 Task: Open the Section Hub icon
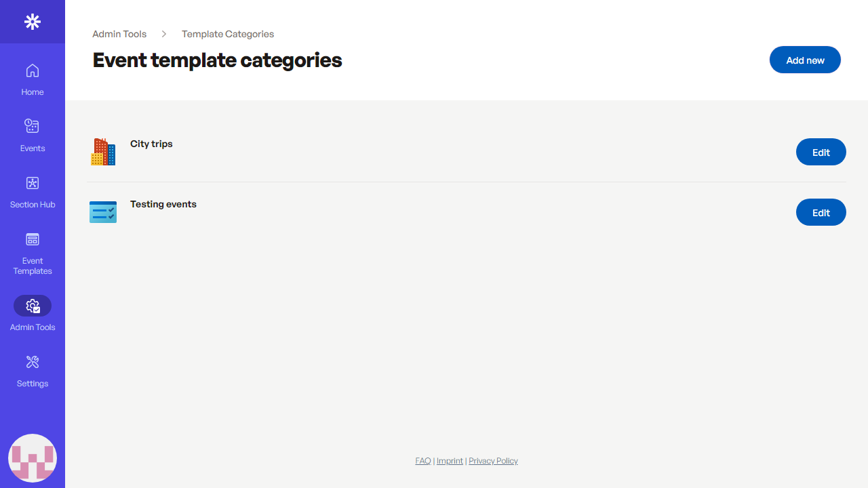[x=33, y=183]
